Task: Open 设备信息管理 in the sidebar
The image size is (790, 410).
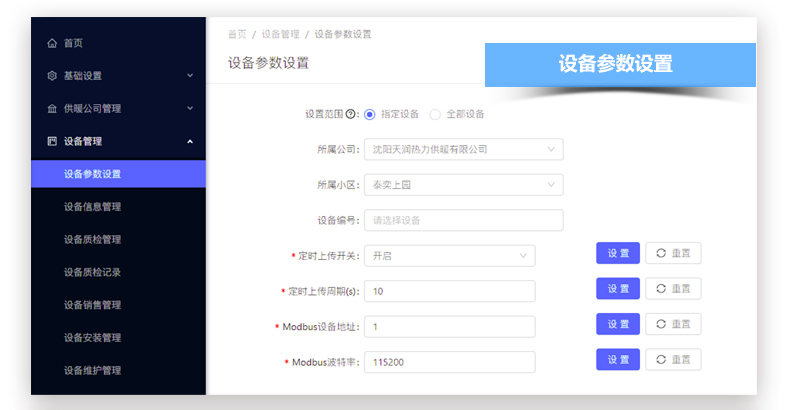Action: pyautogui.click(x=92, y=207)
